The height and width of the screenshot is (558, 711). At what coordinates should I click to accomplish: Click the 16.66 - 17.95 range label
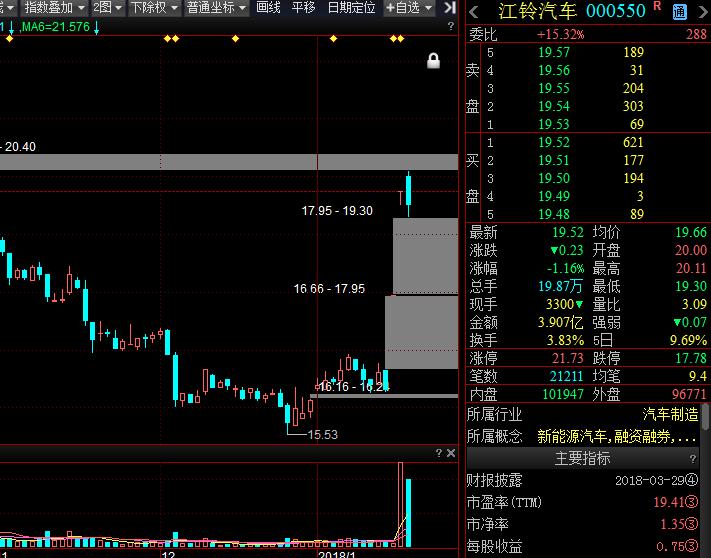pyautogui.click(x=329, y=289)
